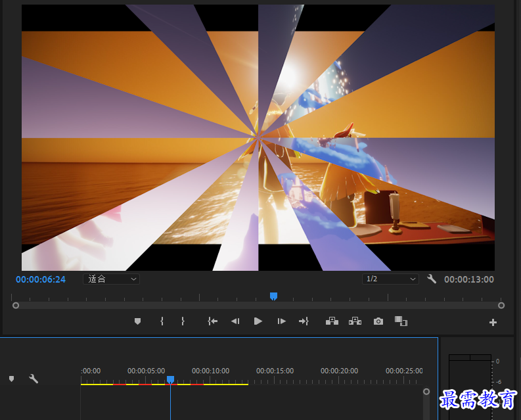Click the timeline ruler at 00:00:05:00
The image size is (521, 420).
tap(147, 371)
